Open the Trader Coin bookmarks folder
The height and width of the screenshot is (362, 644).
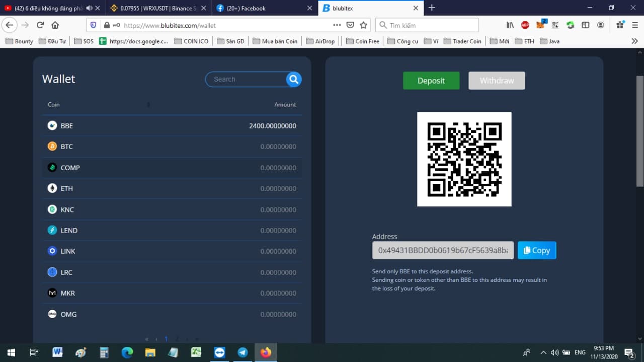pyautogui.click(x=463, y=41)
